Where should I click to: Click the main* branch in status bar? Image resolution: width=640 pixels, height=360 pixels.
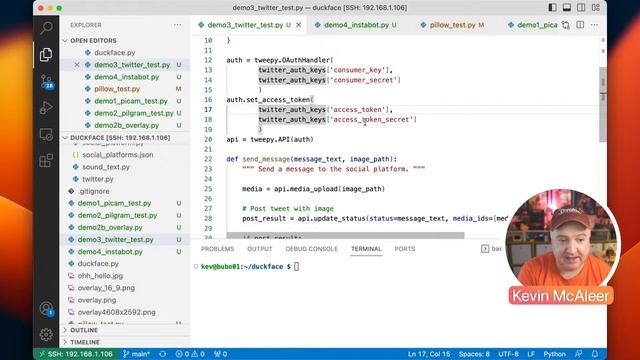[137, 354]
